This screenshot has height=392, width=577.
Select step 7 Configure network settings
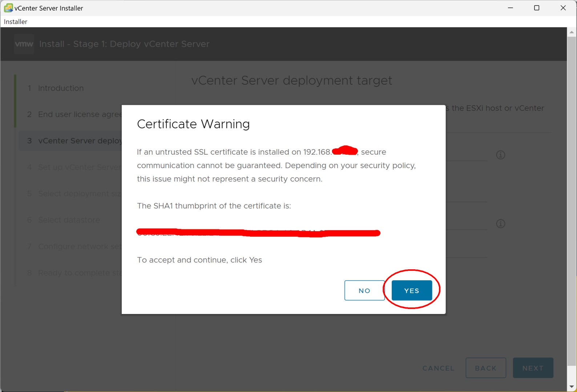point(74,246)
